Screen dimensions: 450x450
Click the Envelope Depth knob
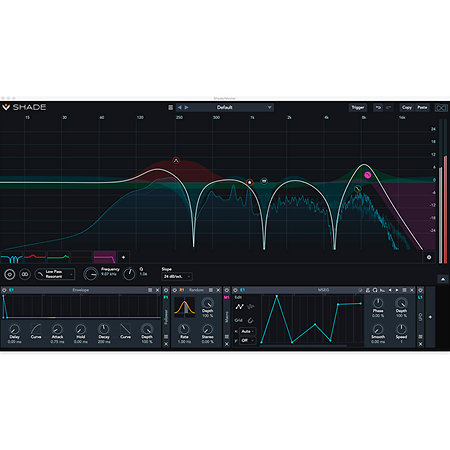pos(147,329)
